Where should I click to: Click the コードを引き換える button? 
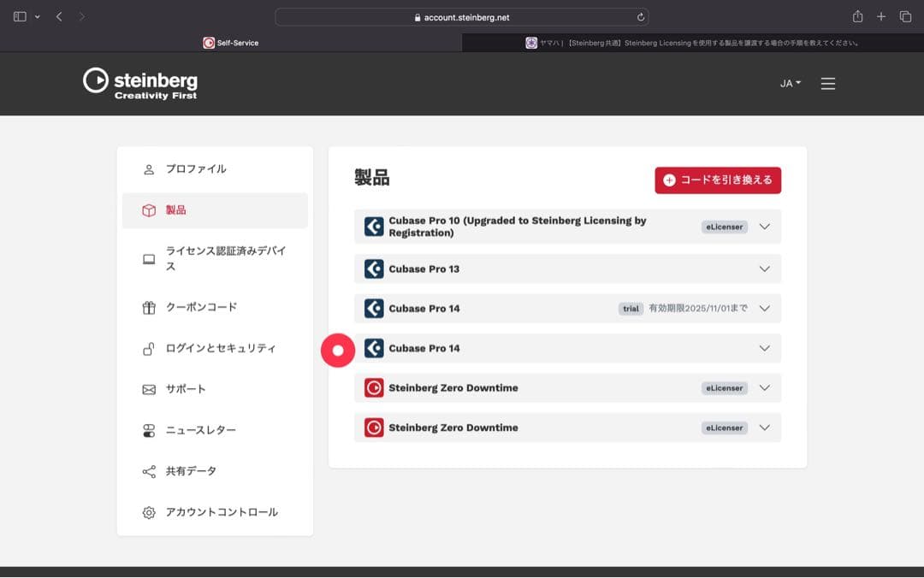tap(717, 180)
